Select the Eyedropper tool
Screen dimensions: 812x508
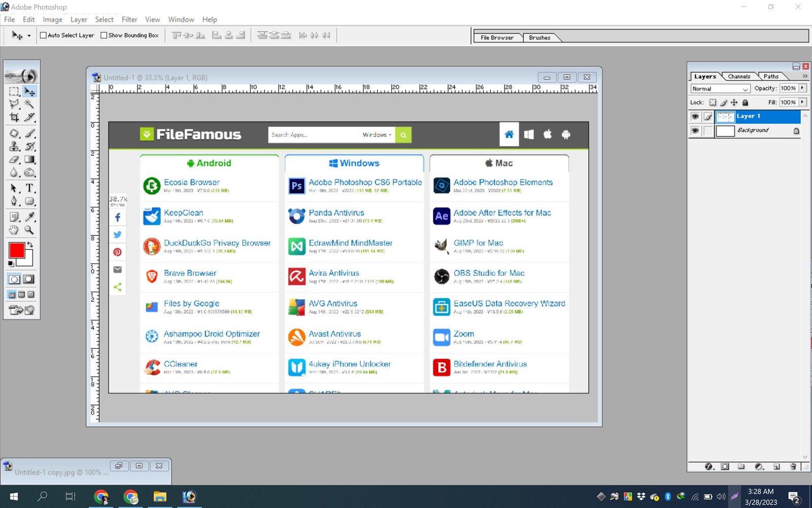coord(29,217)
